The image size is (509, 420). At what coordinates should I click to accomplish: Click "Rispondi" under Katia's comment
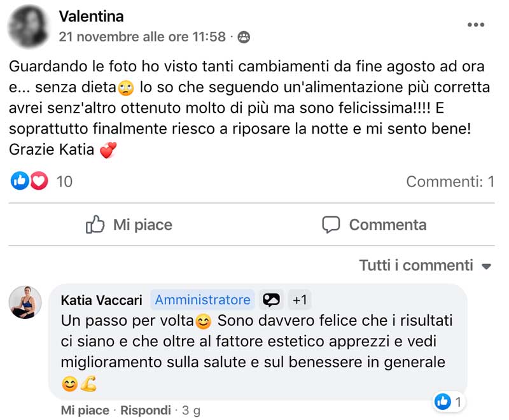pyautogui.click(x=146, y=410)
